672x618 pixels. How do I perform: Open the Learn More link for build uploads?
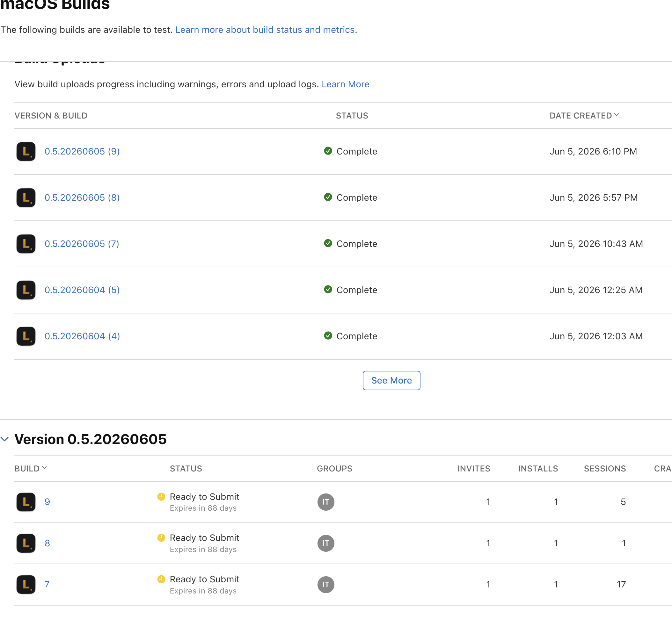tap(345, 84)
